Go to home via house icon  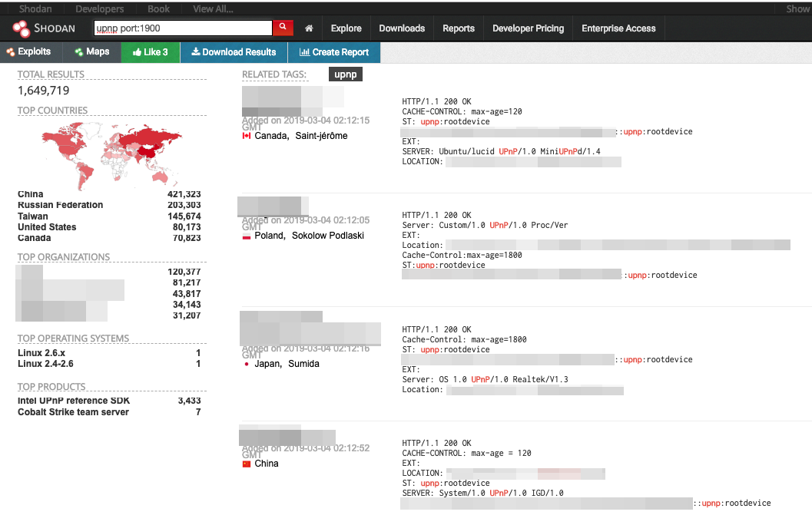[309, 28]
